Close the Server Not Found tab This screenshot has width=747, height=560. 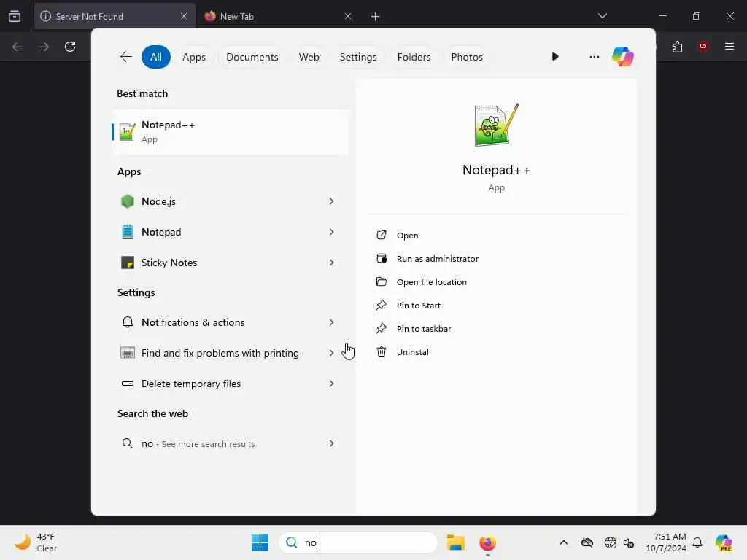[183, 16]
